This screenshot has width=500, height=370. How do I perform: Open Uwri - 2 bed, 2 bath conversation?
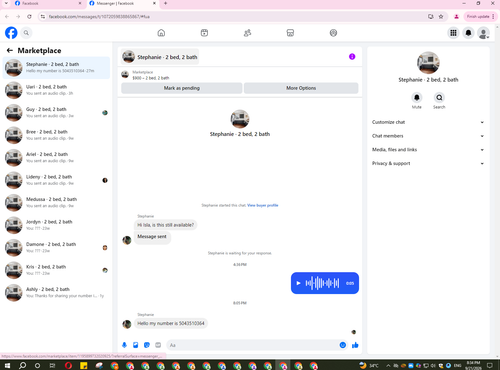(56, 90)
